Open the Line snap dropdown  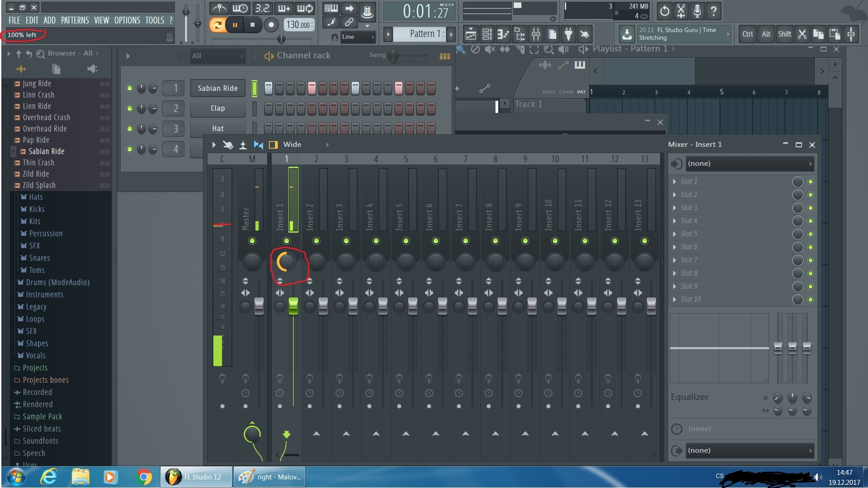358,37
